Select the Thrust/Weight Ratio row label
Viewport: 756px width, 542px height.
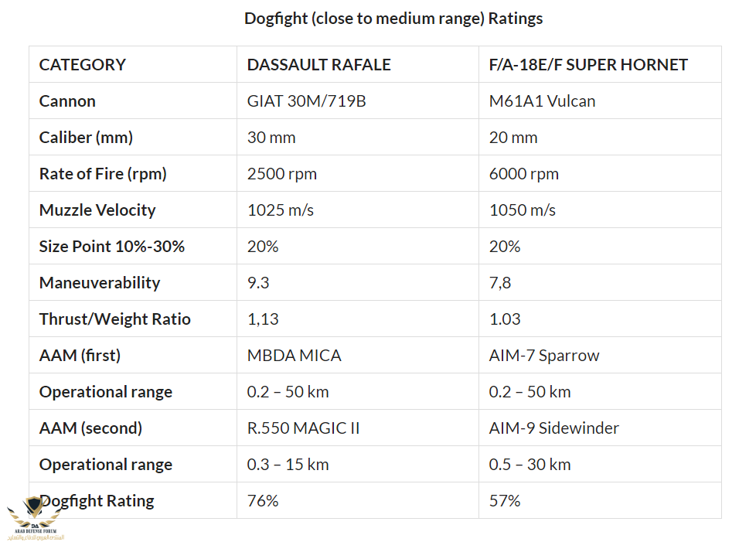[x=115, y=319]
